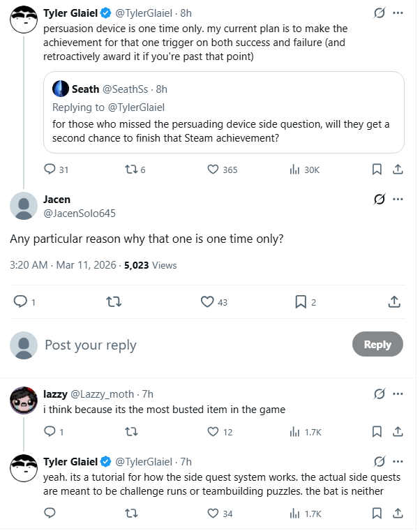Screen dimensions: 420x531
Task: Open lazzy's profile avatar
Action: 24,400
